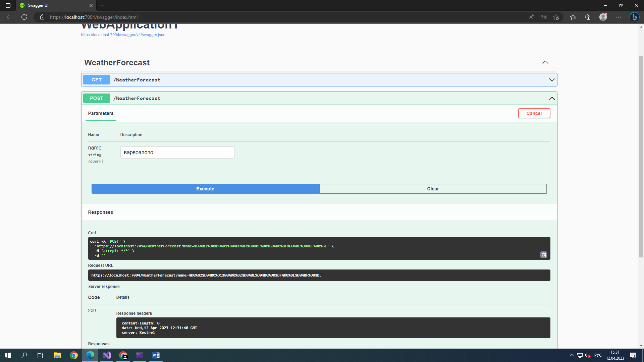Add this page to favorites
644x362 pixels.
coord(556,17)
